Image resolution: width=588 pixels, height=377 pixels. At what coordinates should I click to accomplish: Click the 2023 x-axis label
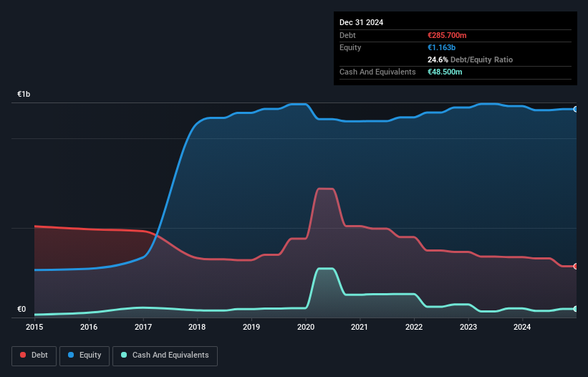[x=468, y=327]
